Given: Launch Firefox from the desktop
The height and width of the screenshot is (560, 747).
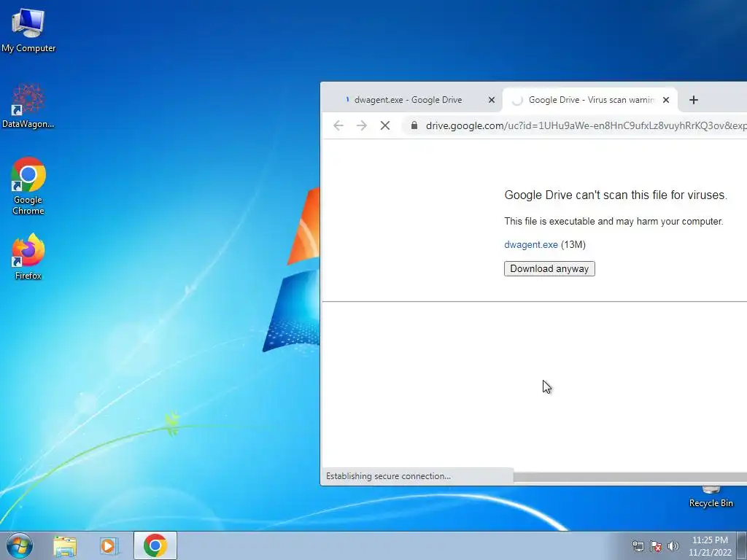Looking at the screenshot, I should point(28,256).
